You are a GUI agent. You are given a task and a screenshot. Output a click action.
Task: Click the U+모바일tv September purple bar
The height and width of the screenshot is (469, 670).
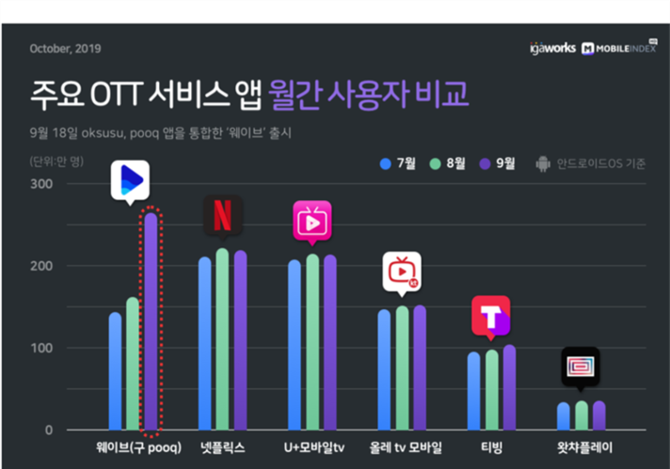[x=330, y=342]
